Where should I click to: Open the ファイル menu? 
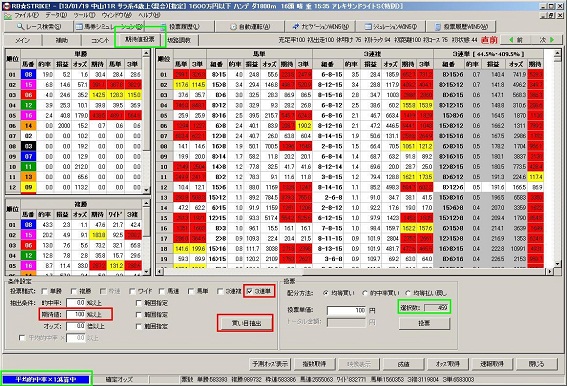pyautogui.click(x=26, y=15)
